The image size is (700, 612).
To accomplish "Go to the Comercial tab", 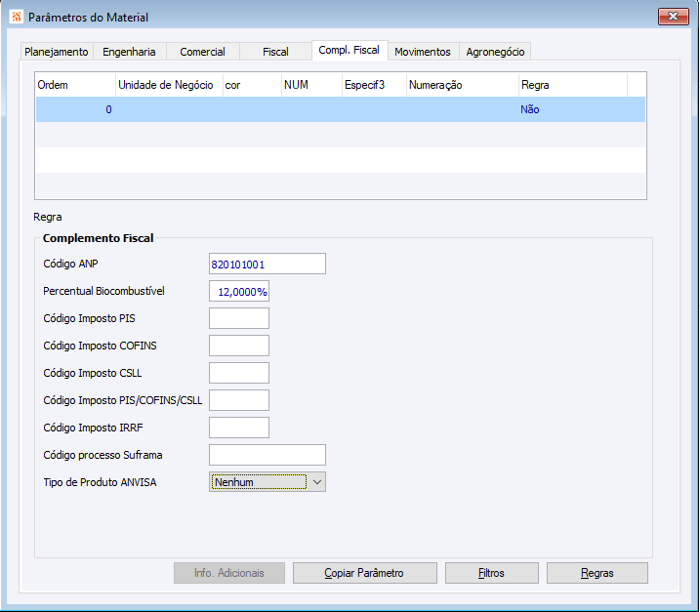I will pyautogui.click(x=202, y=52).
